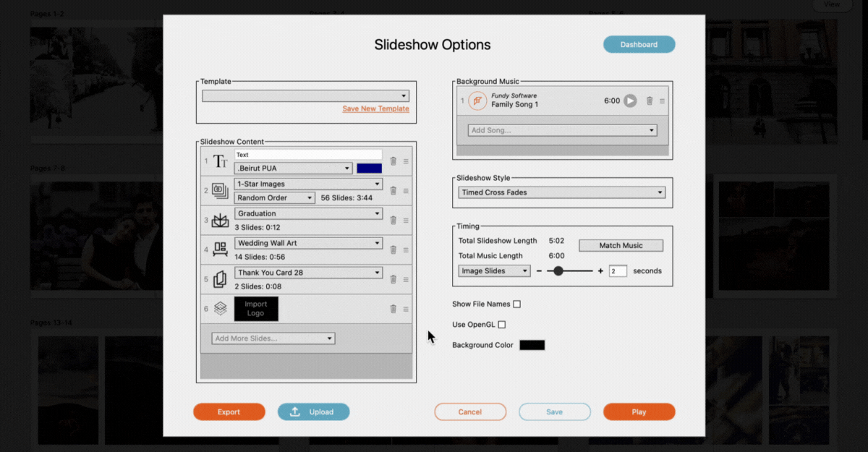Click the text slide type icon in row 1
The image size is (868, 452).
pyautogui.click(x=220, y=161)
